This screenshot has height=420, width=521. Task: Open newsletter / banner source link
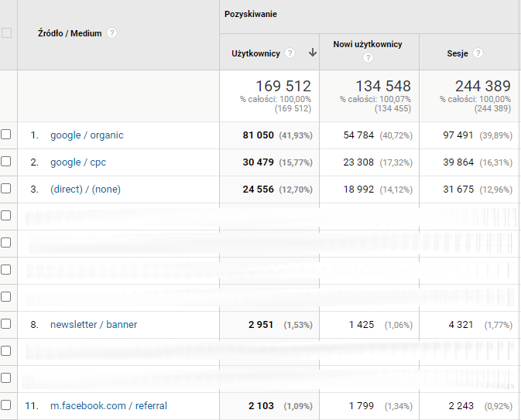pyautogui.click(x=93, y=325)
